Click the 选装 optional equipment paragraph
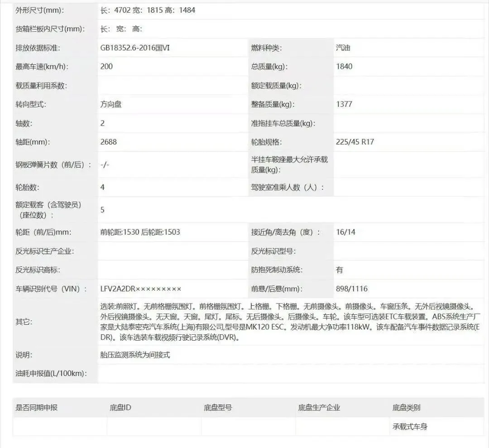This screenshot has width=489, height=448. pyautogui.click(x=290, y=322)
